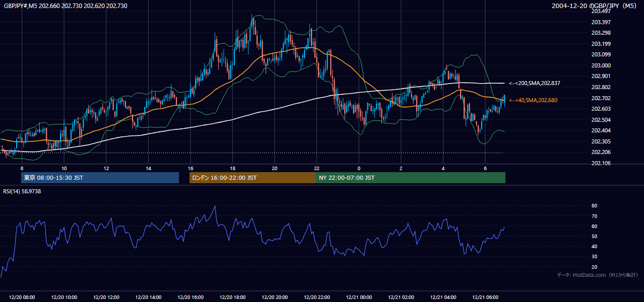Viewport: 644px width, 302px height.
Task: Click RSI scale value 20
Action: tap(594, 267)
